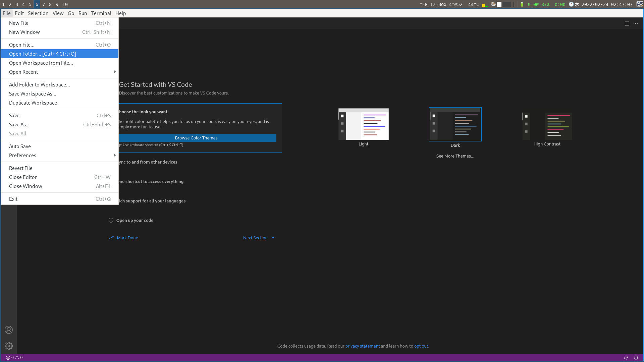The height and width of the screenshot is (362, 644).
Task: Click the clock icon in system bar
Action: [x=571, y=4]
